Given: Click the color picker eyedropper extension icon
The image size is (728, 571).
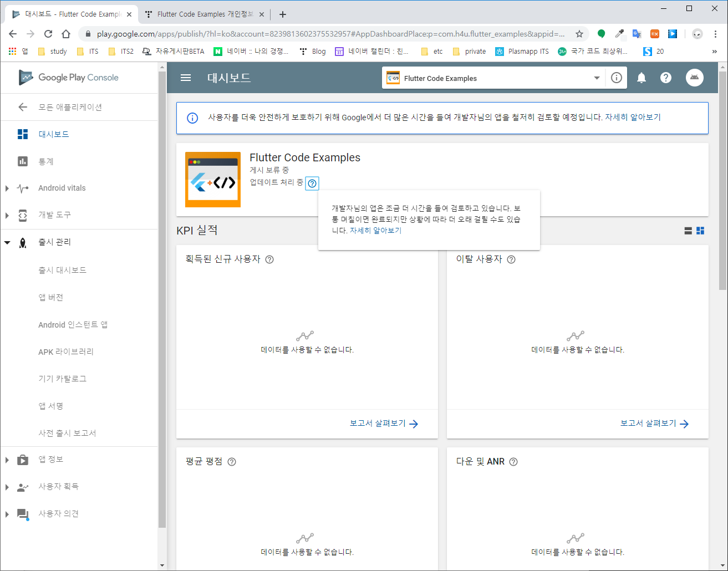Looking at the screenshot, I should 619,34.
